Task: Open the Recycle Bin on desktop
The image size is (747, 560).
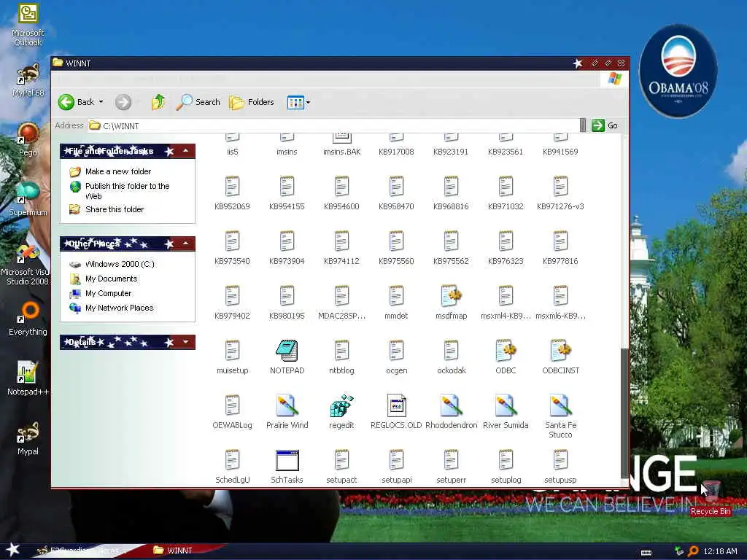Action: [x=711, y=498]
